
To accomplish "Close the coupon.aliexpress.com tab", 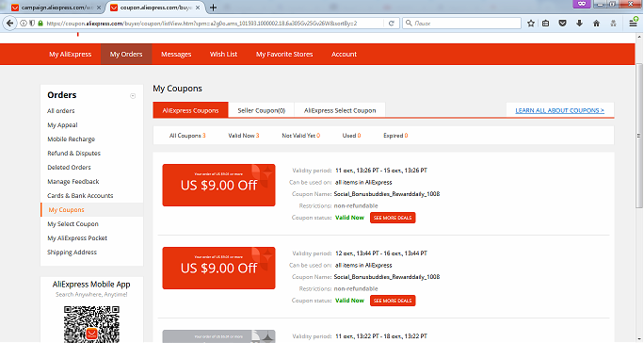I will click(x=198, y=8).
